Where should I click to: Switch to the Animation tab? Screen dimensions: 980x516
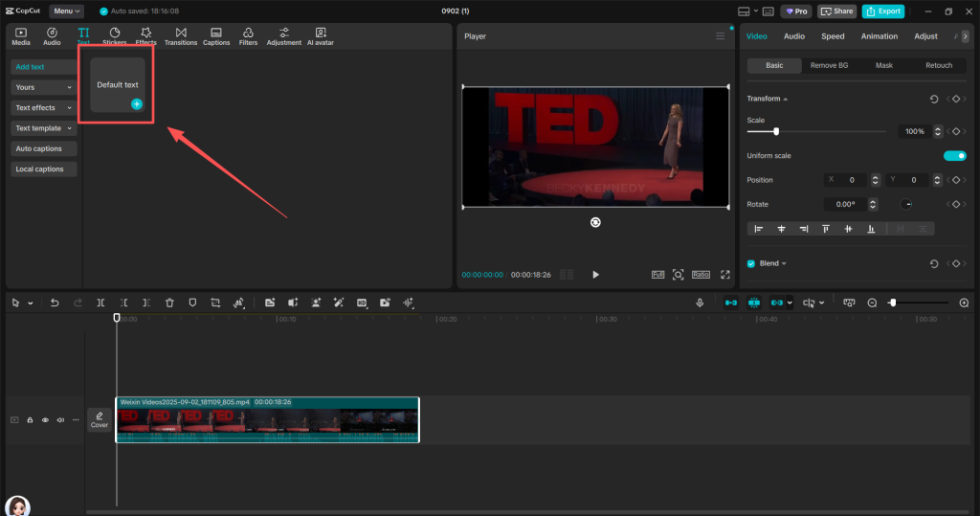(880, 36)
